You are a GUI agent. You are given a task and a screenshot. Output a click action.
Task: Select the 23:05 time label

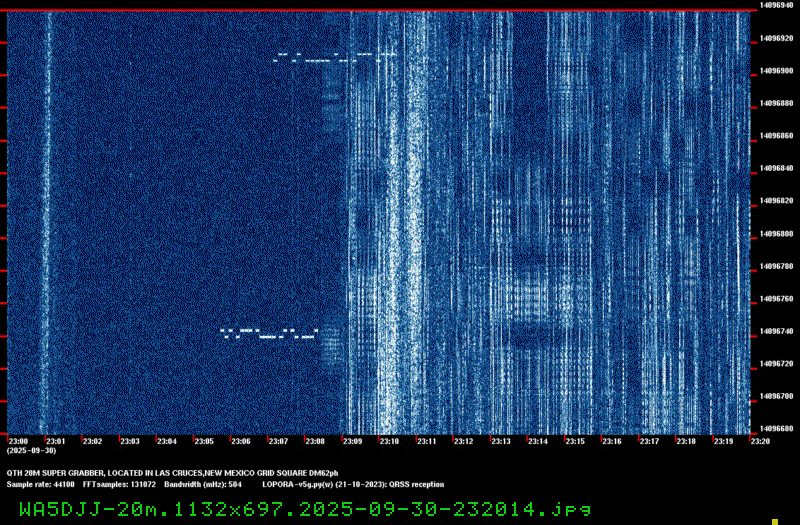click(205, 441)
